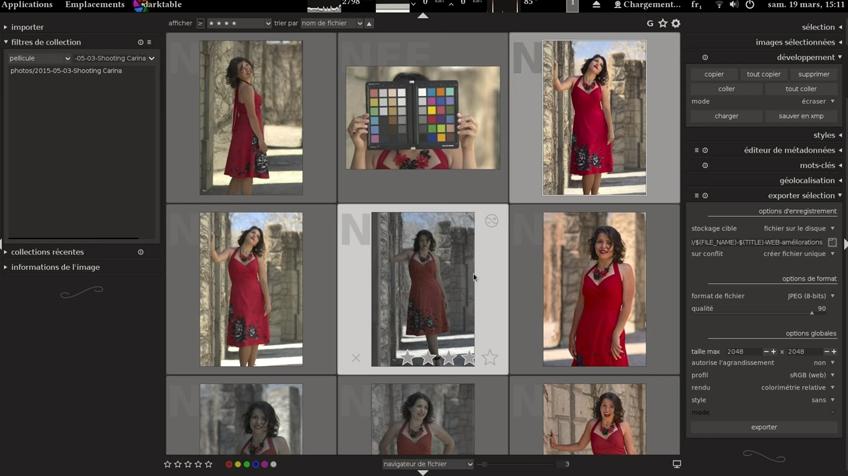848x476 pixels.
Task: Open the 05-03-Shooting Carina value dropdown
Action: pos(115,58)
